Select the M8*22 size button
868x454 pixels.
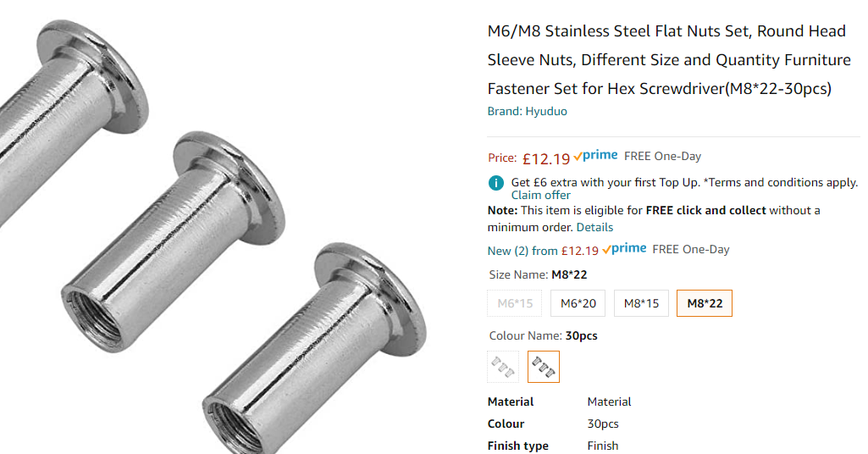point(705,303)
